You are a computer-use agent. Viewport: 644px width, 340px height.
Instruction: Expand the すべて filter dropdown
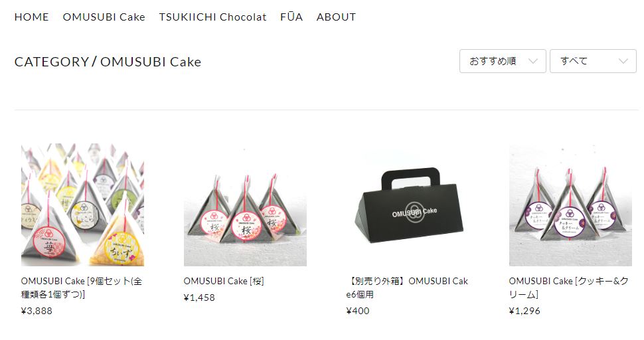(593, 61)
